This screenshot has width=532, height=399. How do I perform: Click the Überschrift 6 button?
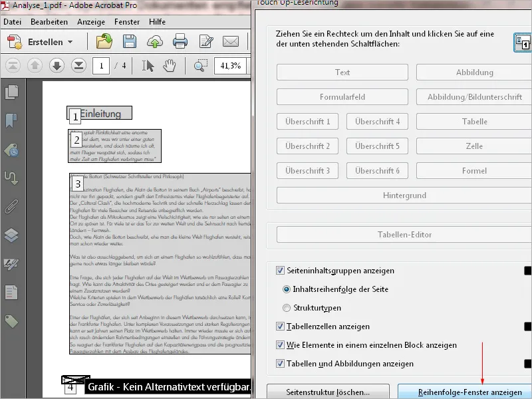377,171
